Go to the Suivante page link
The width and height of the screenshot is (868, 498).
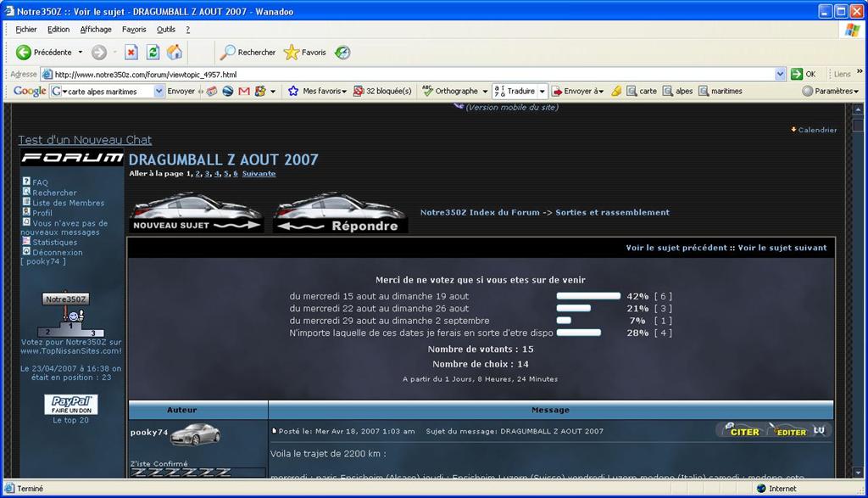click(x=259, y=174)
